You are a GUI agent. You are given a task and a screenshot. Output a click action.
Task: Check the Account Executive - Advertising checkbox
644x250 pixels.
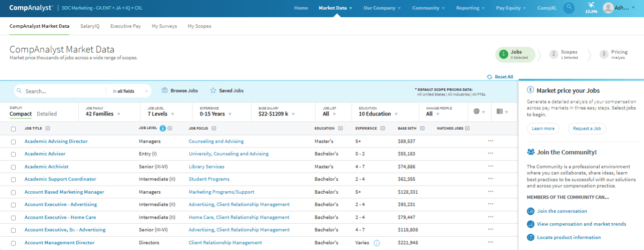(x=13, y=205)
